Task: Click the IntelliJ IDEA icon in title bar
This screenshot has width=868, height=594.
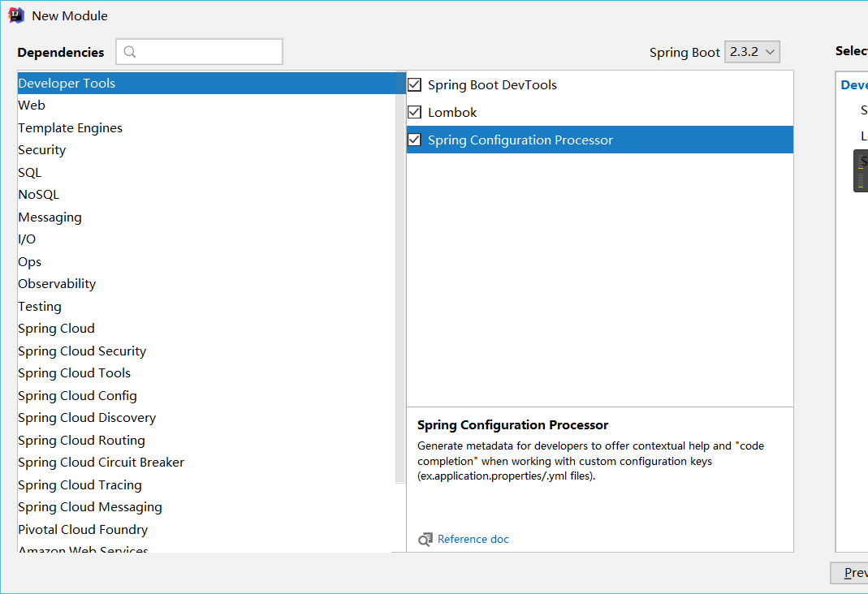Action: (x=16, y=15)
